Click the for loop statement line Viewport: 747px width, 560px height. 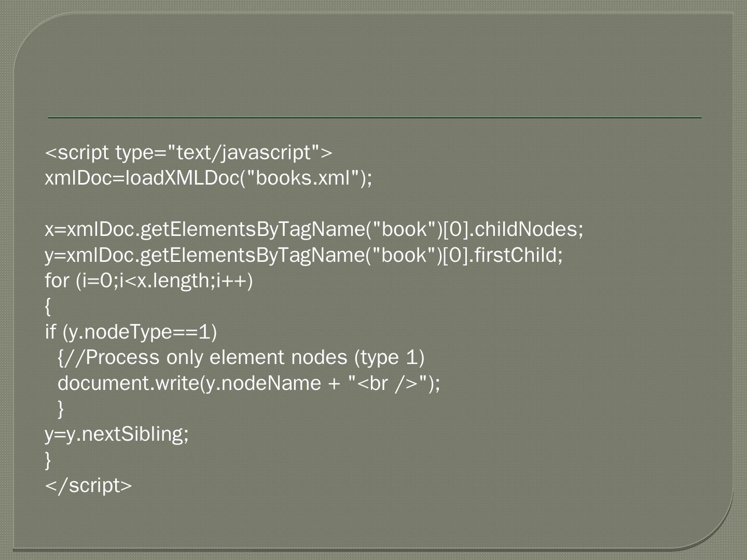pos(148,281)
